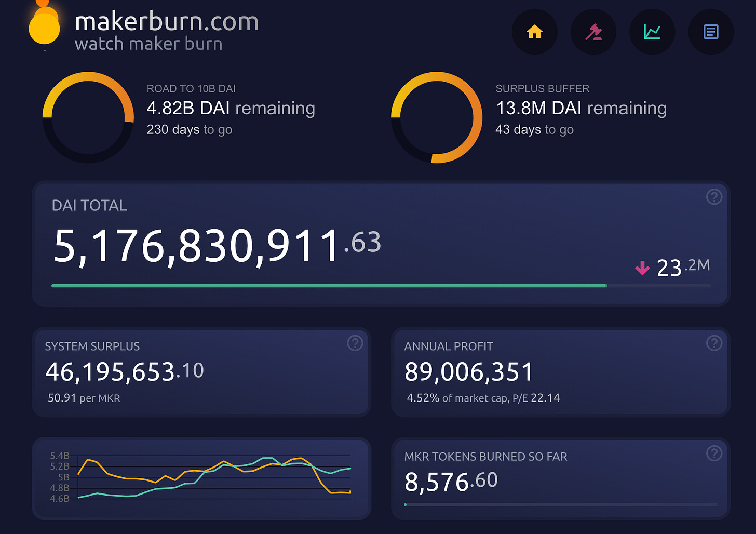Open the auctions gavel icon
This screenshot has height=534, width=756.
tap(593, 32)
